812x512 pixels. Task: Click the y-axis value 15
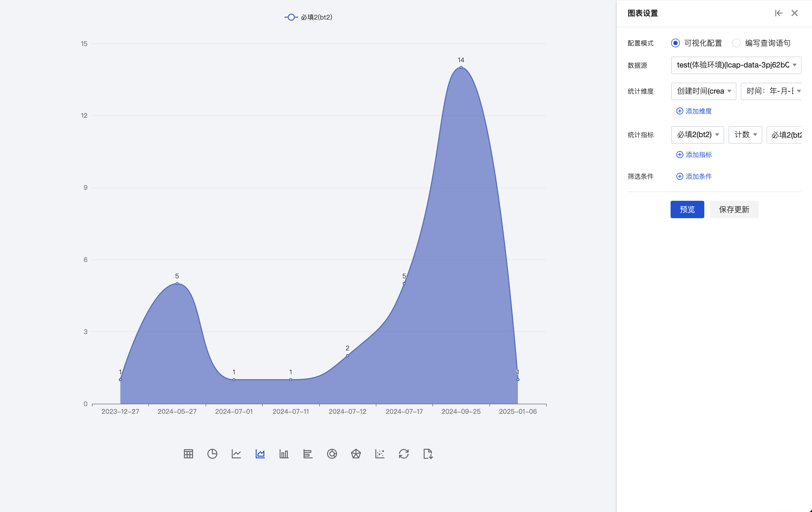pyautogui.click(x=84, y=44)
